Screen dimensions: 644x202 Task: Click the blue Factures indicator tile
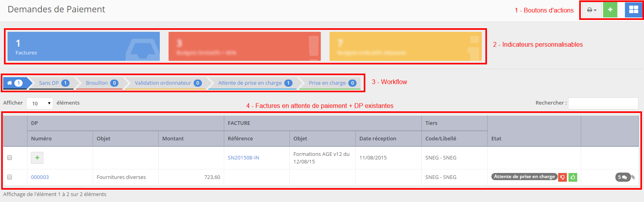tap(83, 47)
